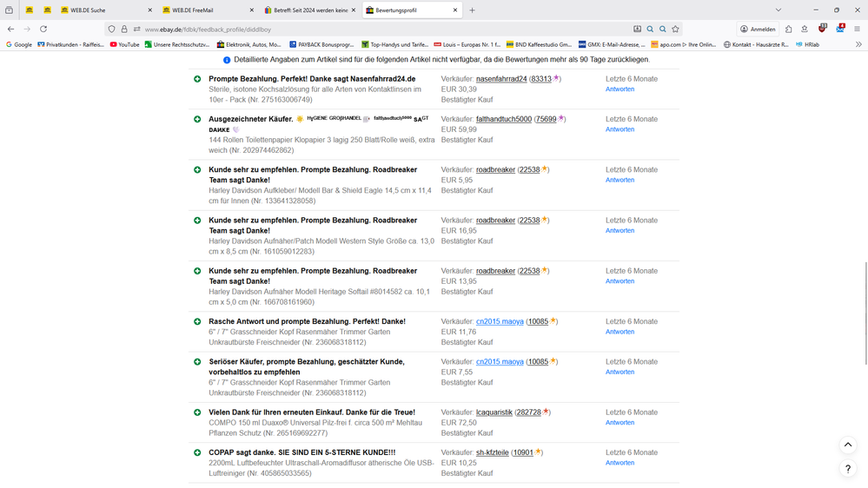Open the extensions puzzle icon

click(x=788, y=29)
